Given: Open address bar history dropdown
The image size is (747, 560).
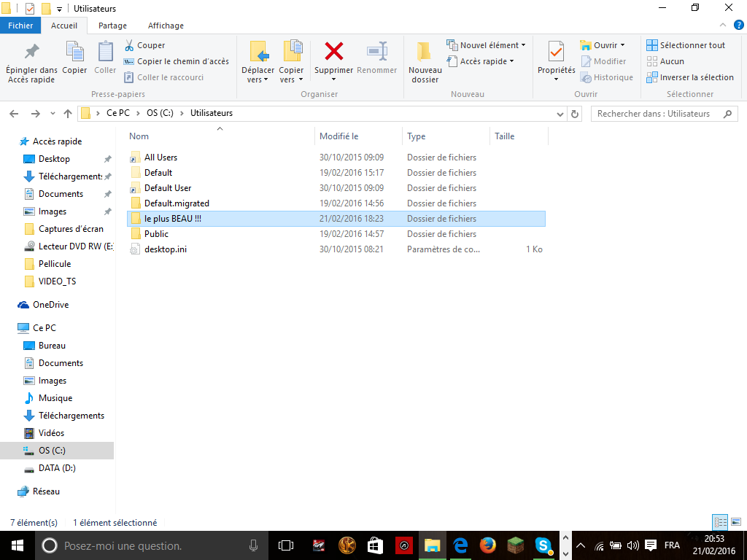Looking at the screenshot, I should (560, 114).
